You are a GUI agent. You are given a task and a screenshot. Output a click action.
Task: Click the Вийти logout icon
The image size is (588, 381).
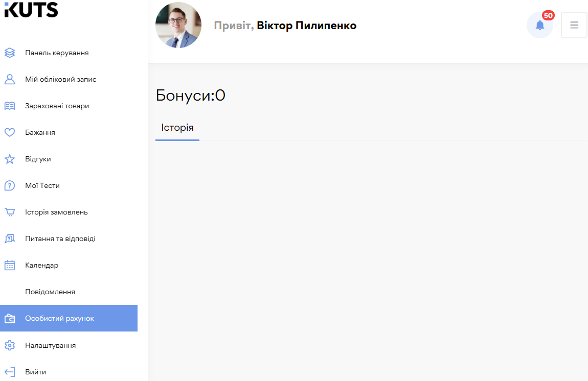pos(10,372)
